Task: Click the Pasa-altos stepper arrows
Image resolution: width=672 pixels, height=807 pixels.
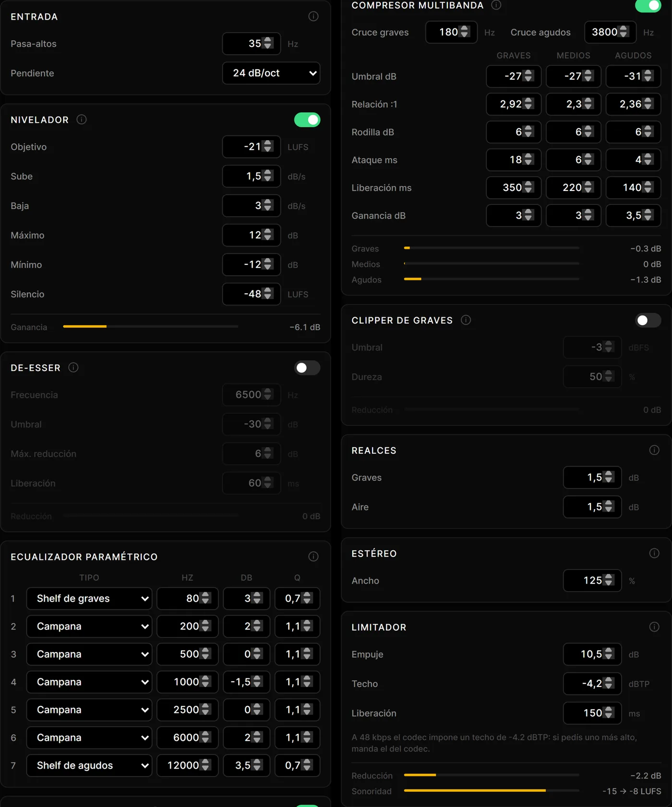Action: [268, 44]
